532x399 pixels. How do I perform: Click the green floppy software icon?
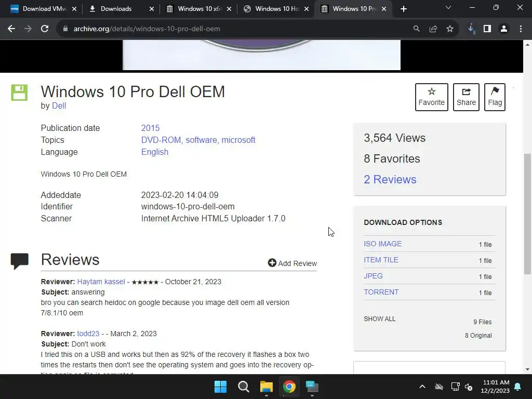tap(19, 92)
